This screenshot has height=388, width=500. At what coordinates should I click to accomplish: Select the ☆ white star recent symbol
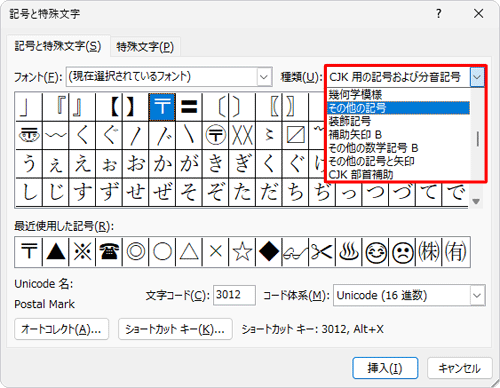[242, 252]
